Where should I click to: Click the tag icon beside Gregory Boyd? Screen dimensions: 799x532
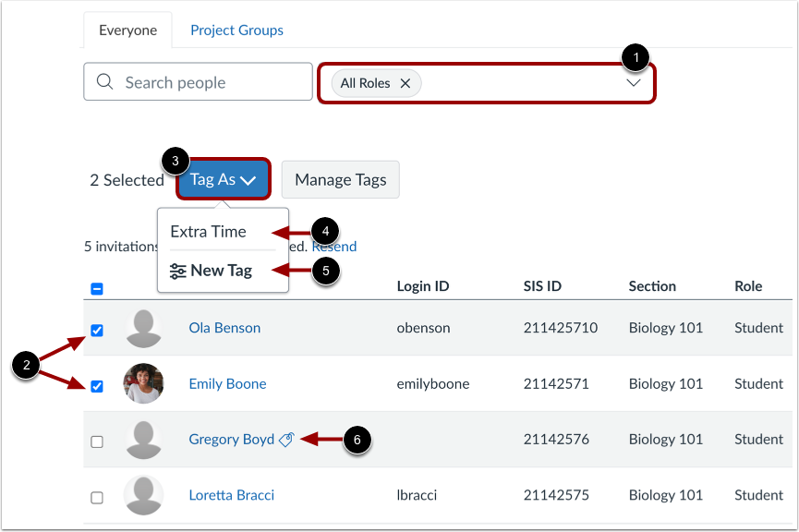coord(284,440)
